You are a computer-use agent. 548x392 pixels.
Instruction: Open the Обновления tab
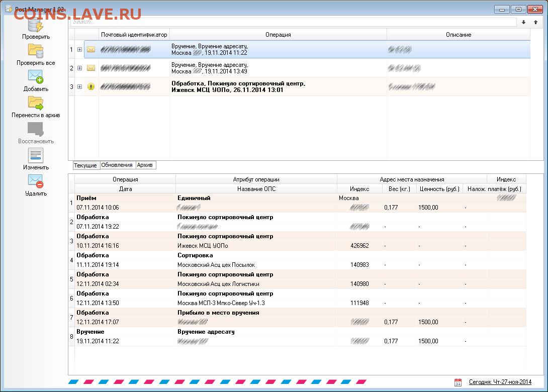[x=117, y=165]
